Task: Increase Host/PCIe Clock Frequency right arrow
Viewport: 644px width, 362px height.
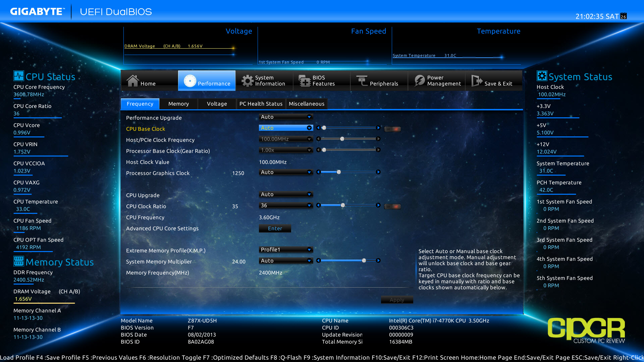Action: point(378,139)
